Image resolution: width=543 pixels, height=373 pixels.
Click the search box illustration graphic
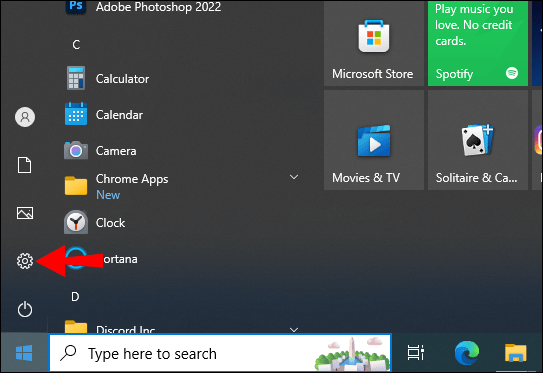click(352, 353)
